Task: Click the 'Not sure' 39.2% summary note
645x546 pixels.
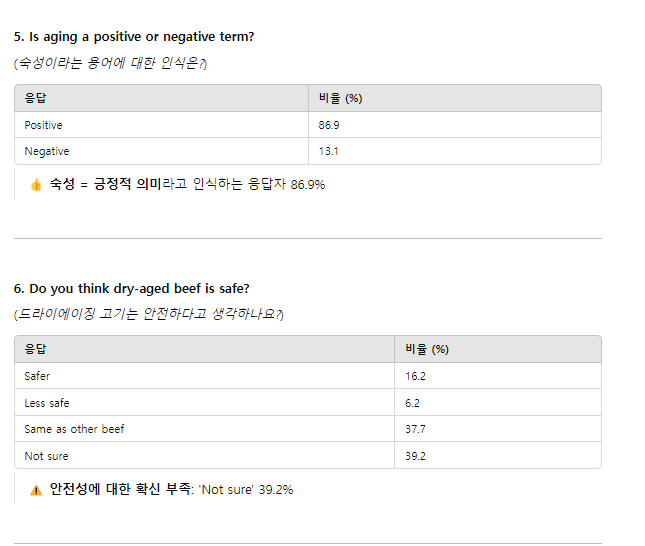Action: (245, 490)
